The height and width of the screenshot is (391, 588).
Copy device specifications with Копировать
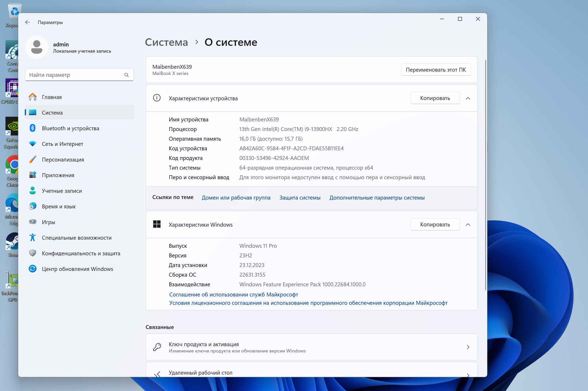click(x=435, y=98)
